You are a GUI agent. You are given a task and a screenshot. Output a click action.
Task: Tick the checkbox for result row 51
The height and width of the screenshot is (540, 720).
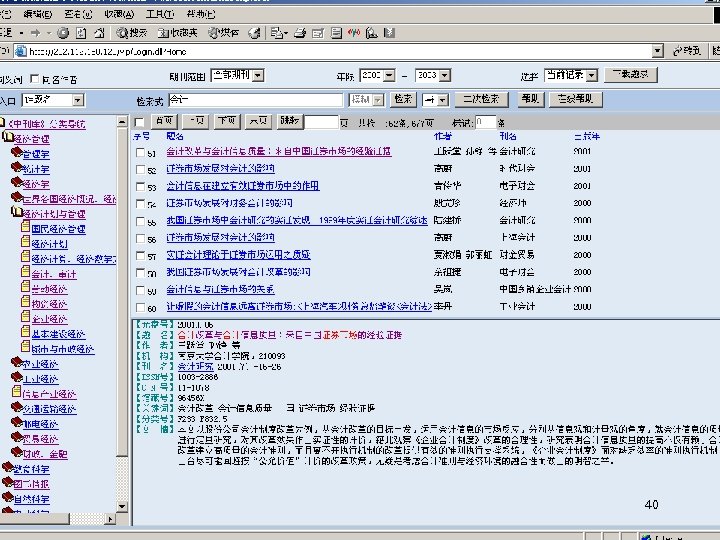(x=141, y=152)
